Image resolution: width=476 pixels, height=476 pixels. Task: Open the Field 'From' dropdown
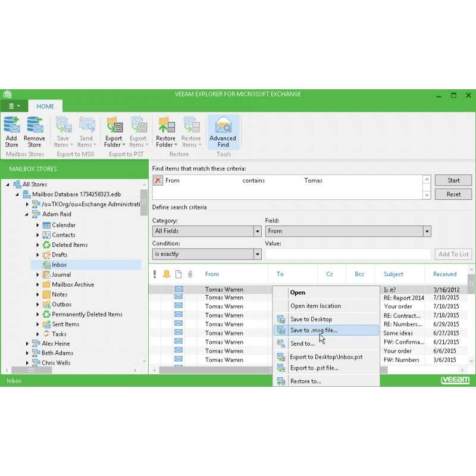tap(427, 231)
